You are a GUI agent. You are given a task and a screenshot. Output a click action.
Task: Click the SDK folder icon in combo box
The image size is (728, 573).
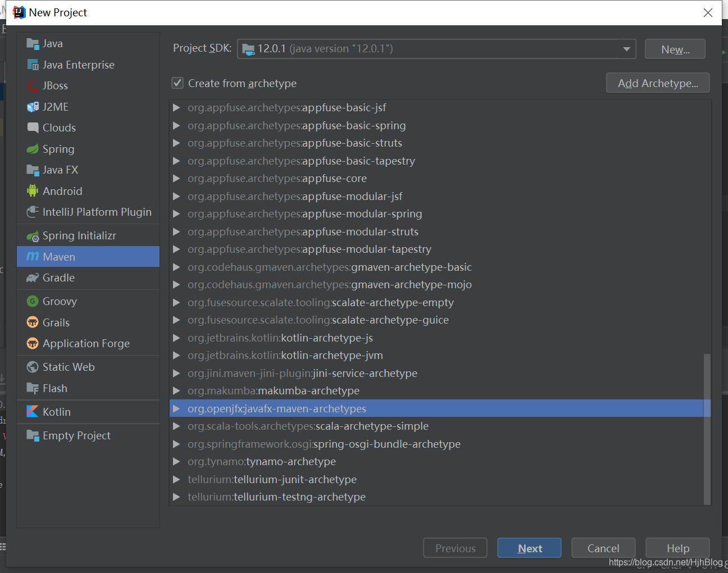(248, 49)
